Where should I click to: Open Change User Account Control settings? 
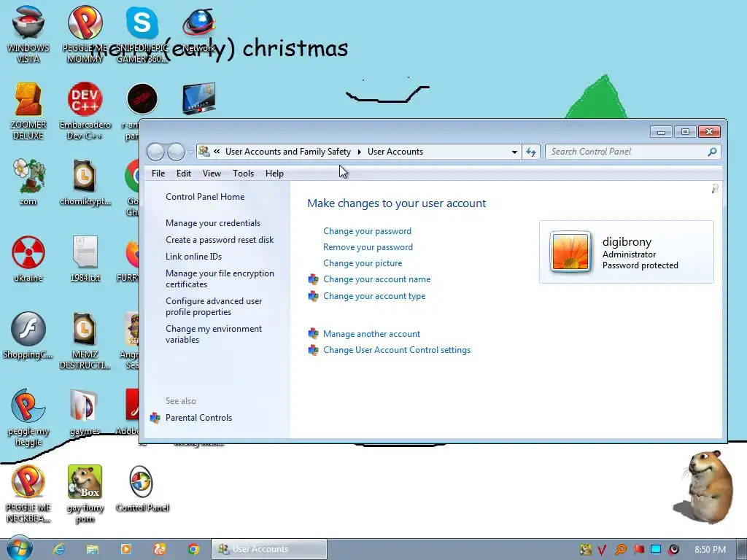(397, 350)
